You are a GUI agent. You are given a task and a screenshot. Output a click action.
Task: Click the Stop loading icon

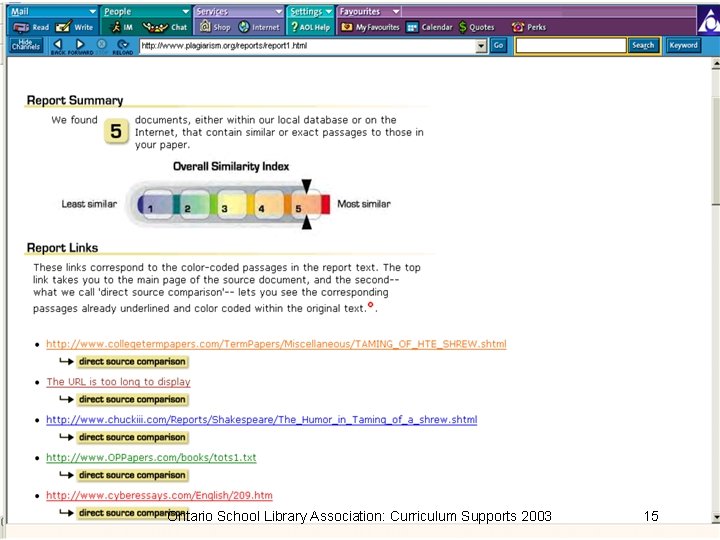(x=101, y=45)
